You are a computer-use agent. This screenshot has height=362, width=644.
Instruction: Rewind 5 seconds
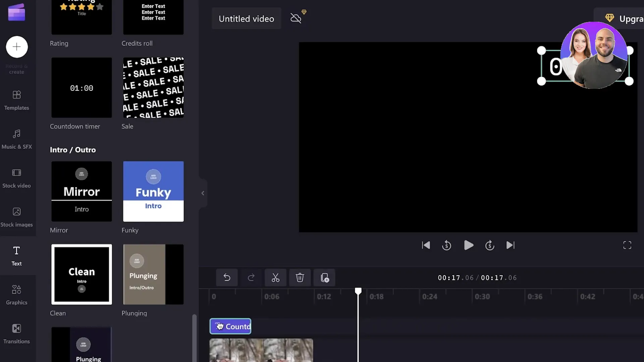pyautogui.click(x=446, y=245)
